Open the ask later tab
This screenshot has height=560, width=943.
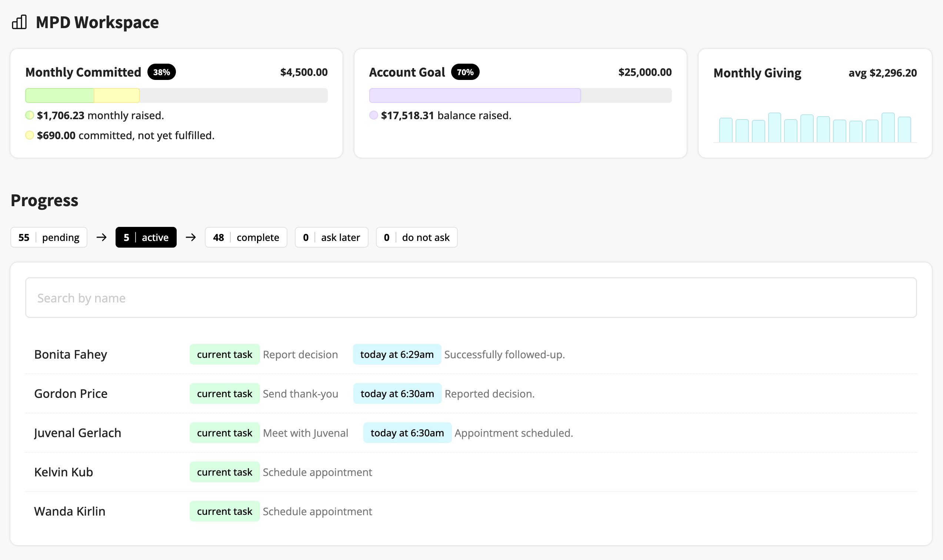(331, 237)
